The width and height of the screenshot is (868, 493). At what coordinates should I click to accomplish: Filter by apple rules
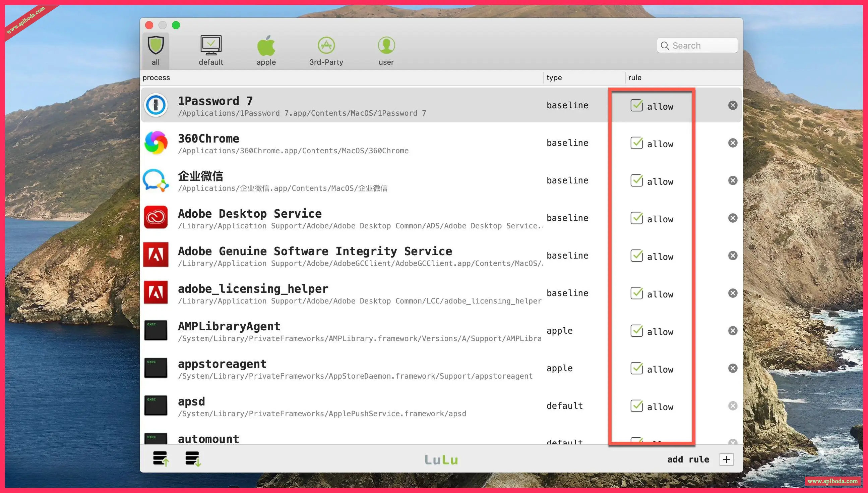click(x=266, y=51)
